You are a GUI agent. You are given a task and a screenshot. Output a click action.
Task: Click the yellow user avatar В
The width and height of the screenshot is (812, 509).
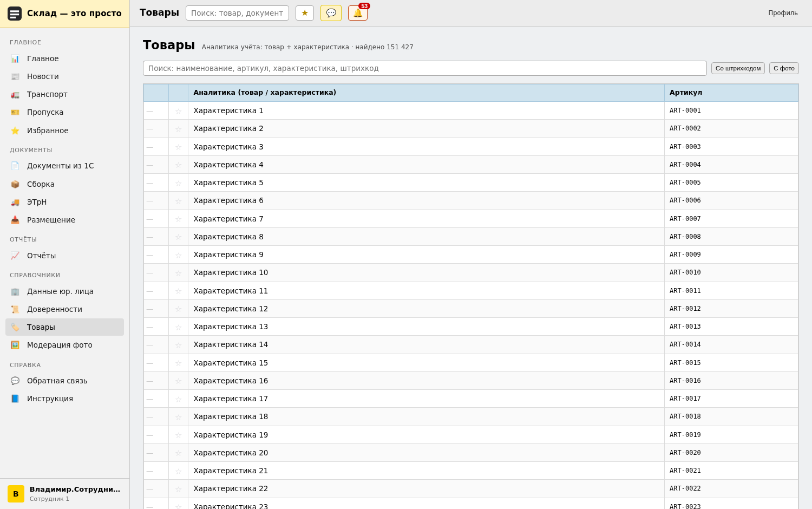tap(16, 494)
